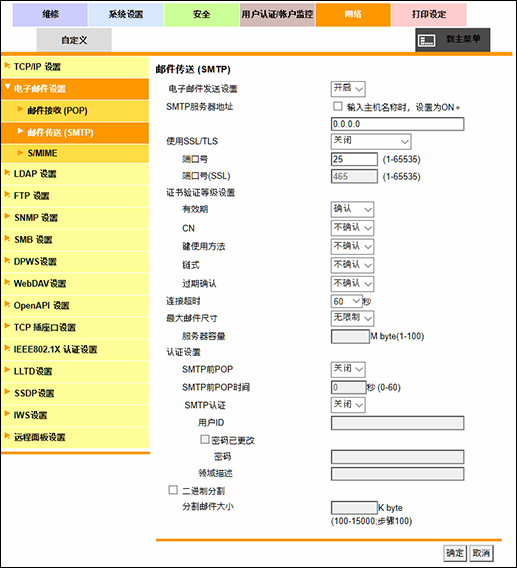
Task: Open the 用户认证/帐户监控 tab
Action: click(277, 14)
